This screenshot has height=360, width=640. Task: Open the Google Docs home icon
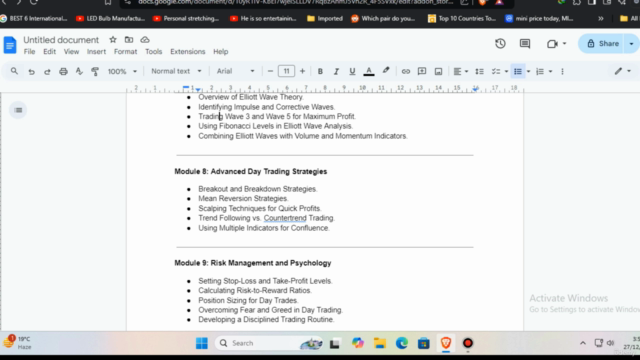10,45
